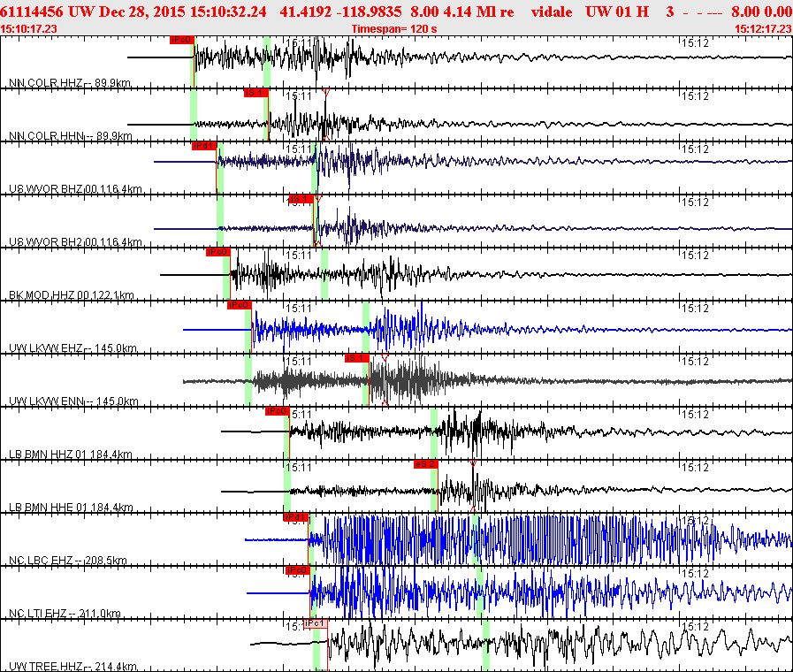Select the iPd1 pick flag on US WVOR BHZ
Screen dimensions: 793x672
click(204, 146)
